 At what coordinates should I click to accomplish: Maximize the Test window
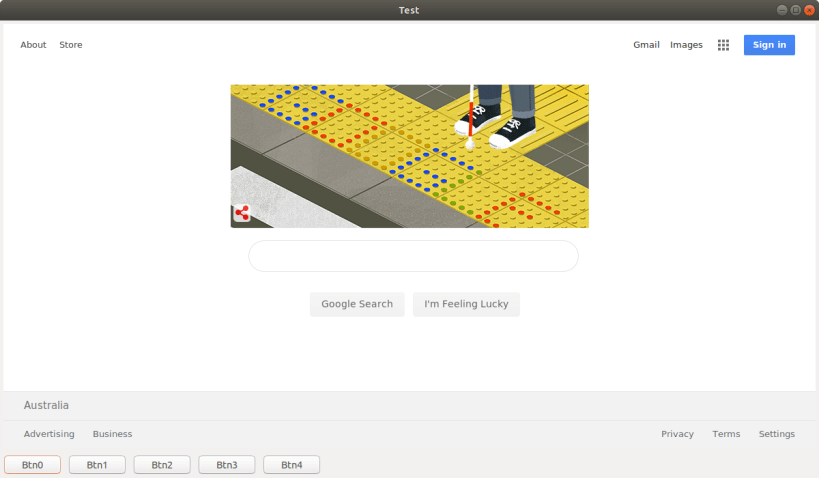click(x=795, y=10)
